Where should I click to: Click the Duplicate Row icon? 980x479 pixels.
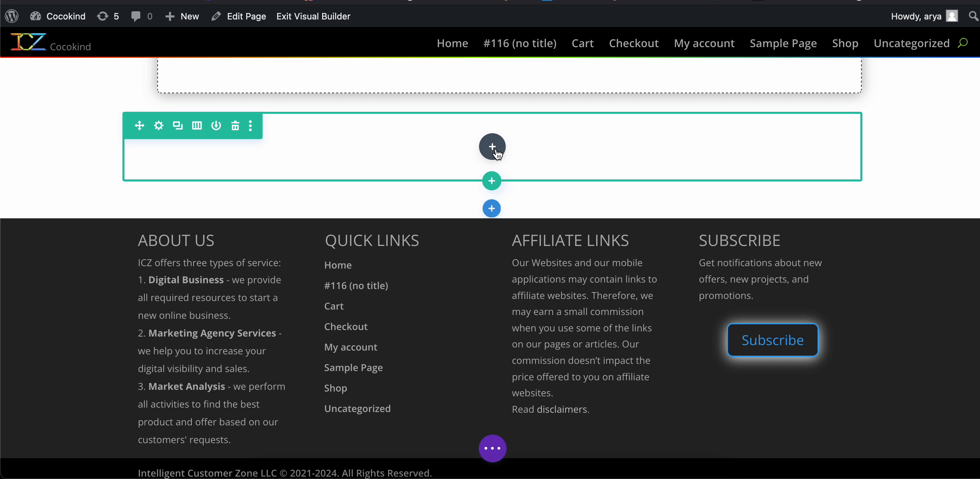point(178,125)
